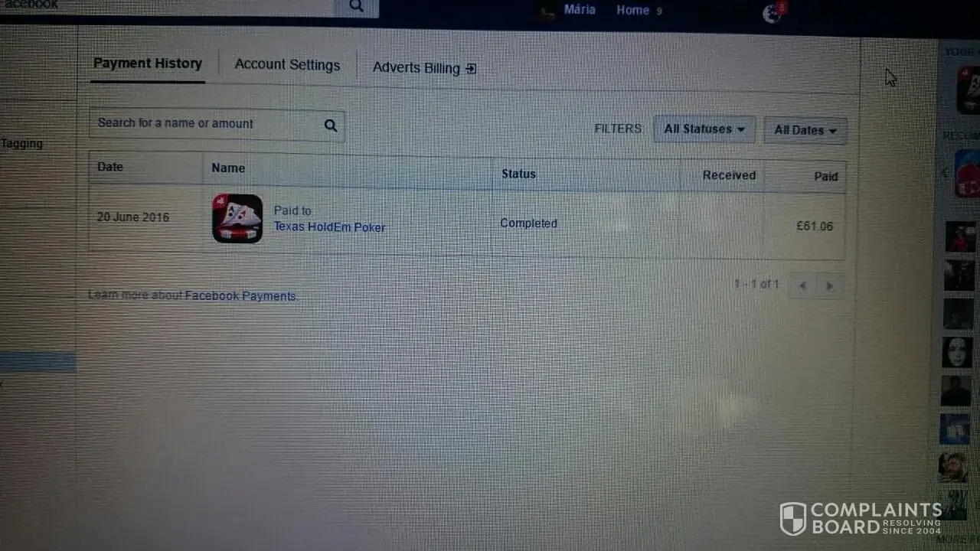Image resolution: width=980 pixels, height=551 pixels.
Task: Select the Completed status cell
Action: point(528,223)
